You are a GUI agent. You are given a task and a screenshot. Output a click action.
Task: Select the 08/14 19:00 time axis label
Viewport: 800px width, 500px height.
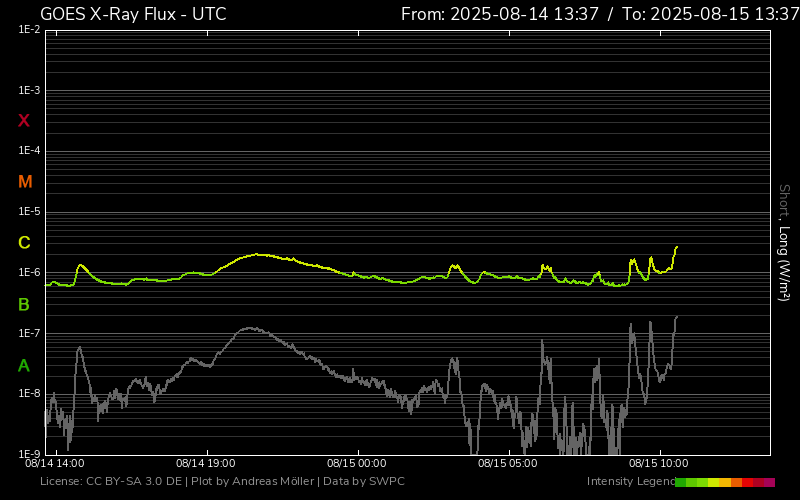(x=205, y=464)
